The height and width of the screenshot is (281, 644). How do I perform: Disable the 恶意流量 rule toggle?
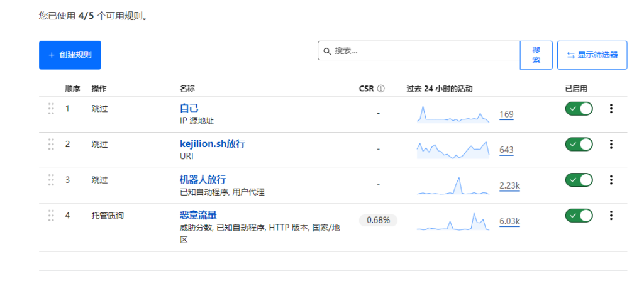(x=579, y=216)
